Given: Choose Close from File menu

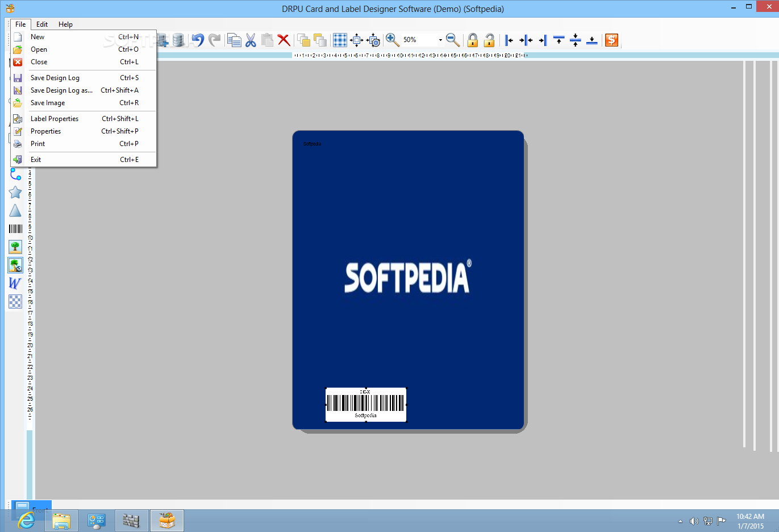Looking at the screenshot, I should (x=84, y=62).
